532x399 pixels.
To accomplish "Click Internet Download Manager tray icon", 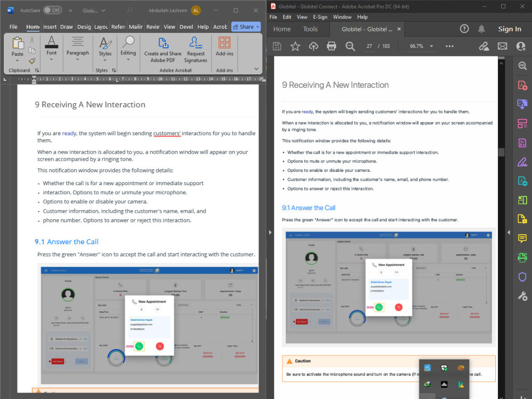I will tap(428, 385).
